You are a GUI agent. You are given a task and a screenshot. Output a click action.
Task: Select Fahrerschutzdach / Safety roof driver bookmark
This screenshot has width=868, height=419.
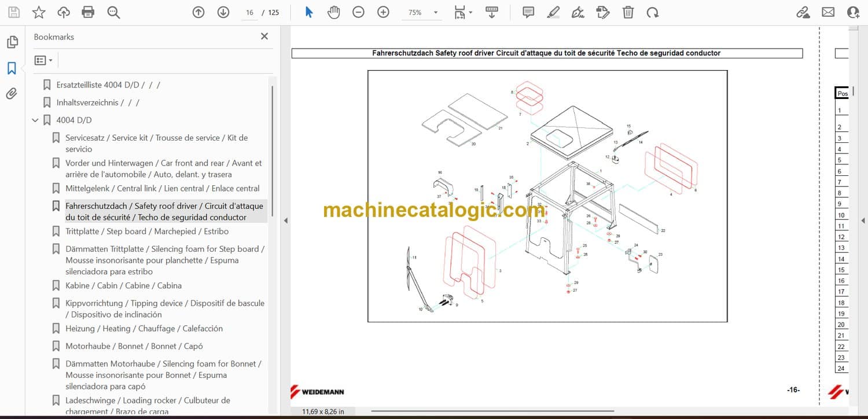[x=164, y=212]
